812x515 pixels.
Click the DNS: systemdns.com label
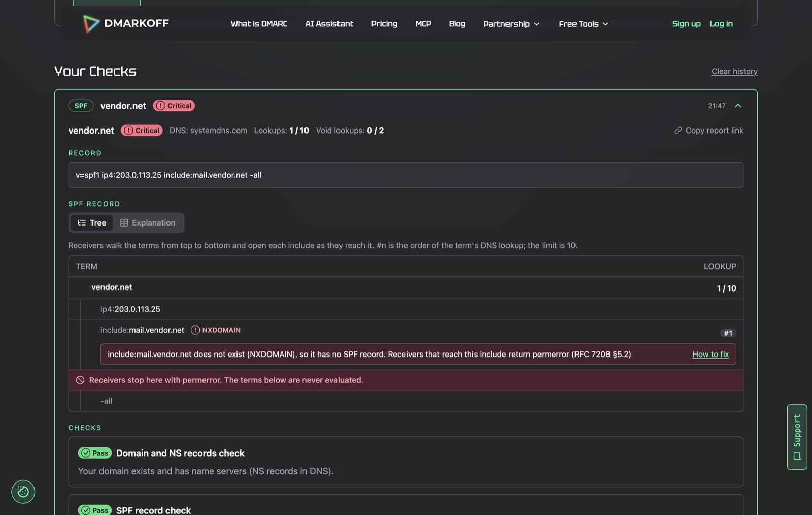coord(208,131)
